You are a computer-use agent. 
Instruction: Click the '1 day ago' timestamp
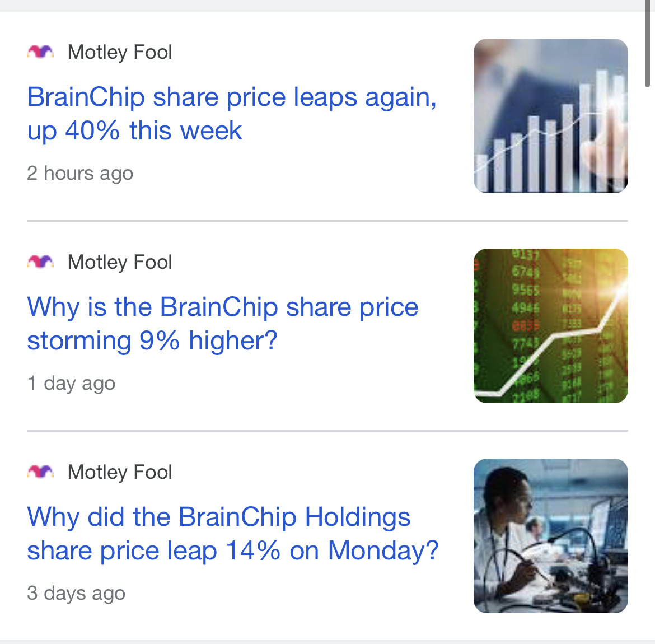[71, 383]
